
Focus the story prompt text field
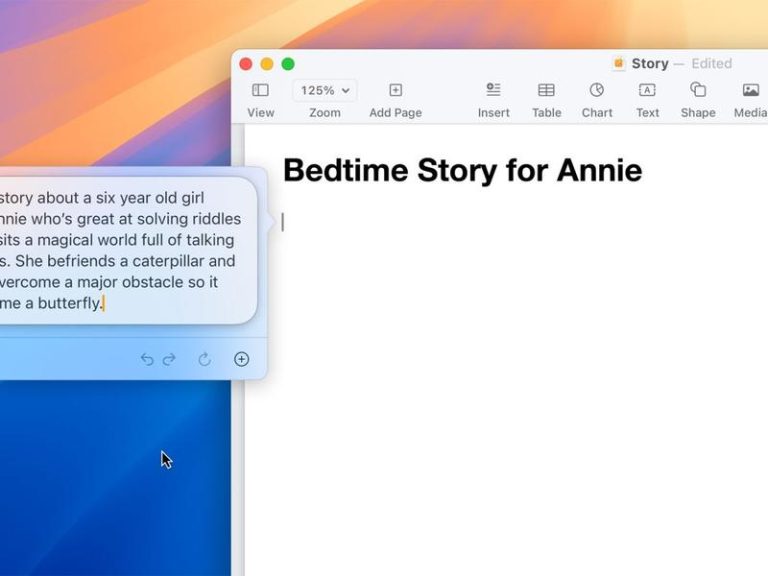point(126,250)
